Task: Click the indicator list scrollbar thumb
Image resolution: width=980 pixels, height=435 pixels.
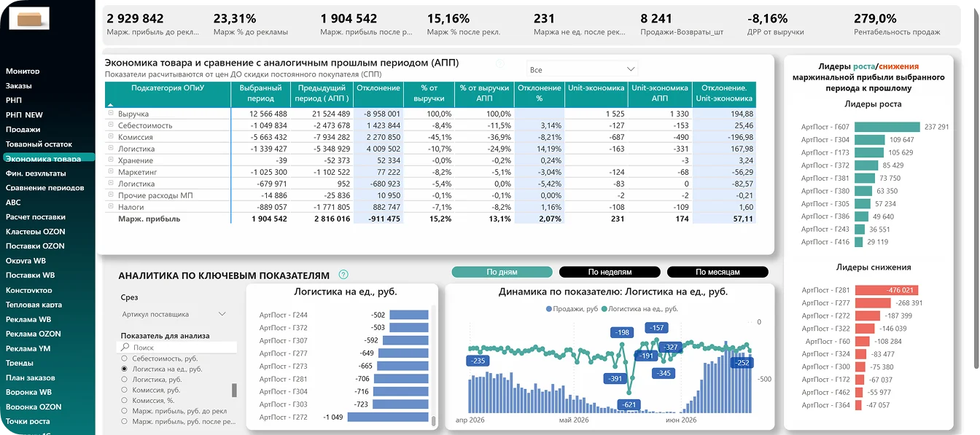Action: [x=234, y=390]
